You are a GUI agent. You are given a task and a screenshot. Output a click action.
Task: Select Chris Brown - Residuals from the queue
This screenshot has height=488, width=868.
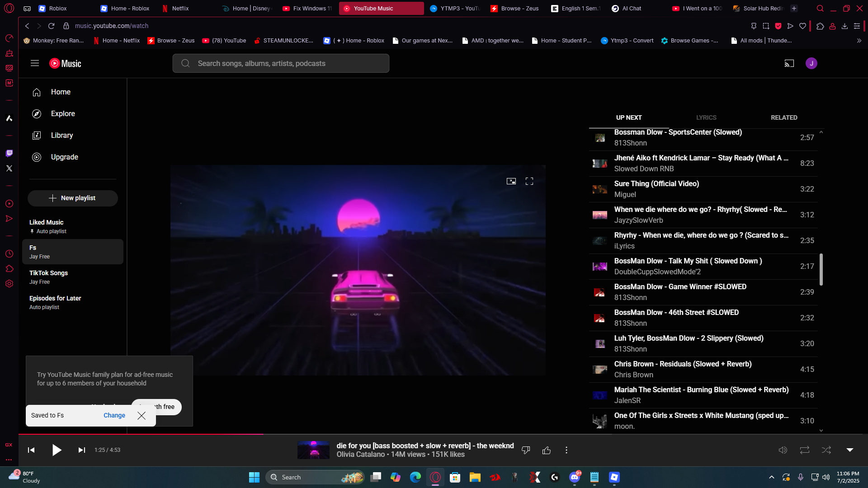(x=703, y=370)
